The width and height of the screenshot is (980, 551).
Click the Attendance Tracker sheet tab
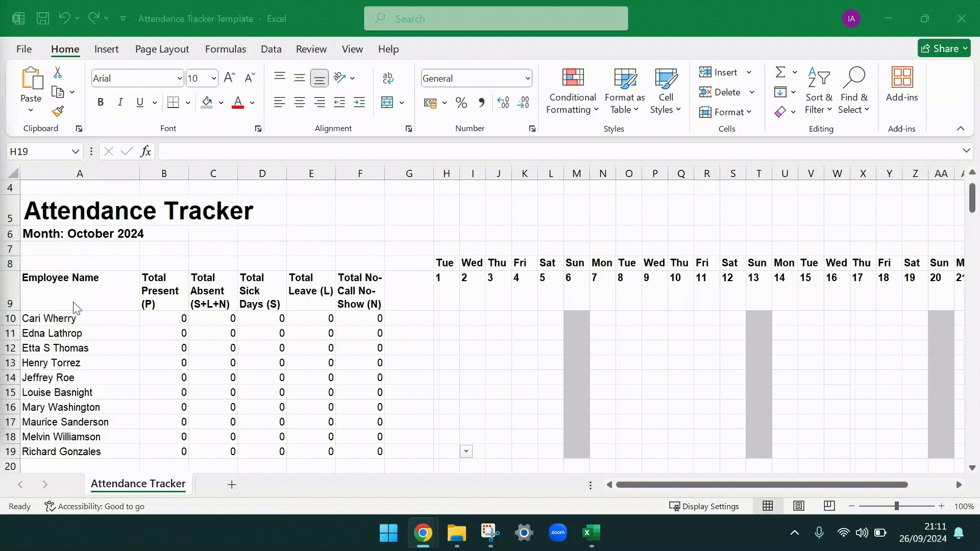[x=138, y=484]
